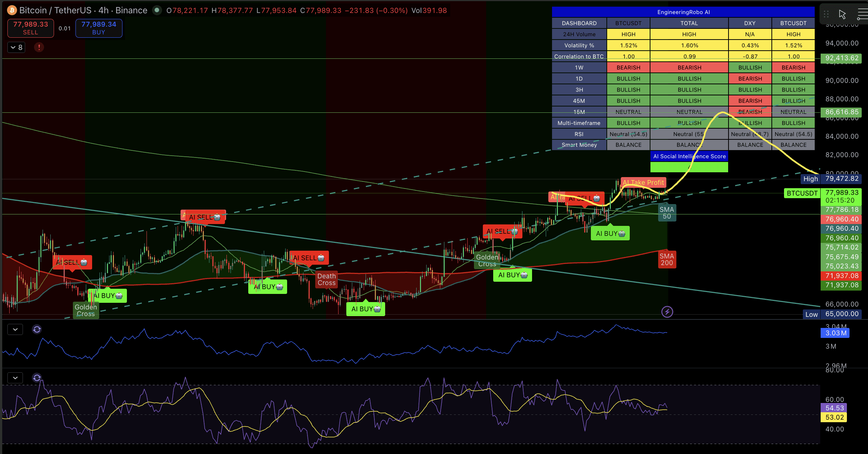Select the Multi-timeframe row in the EngineeringRobo dashboard
Screen dimensions: 868x454
pyautogui.click(x=579, y=122)
